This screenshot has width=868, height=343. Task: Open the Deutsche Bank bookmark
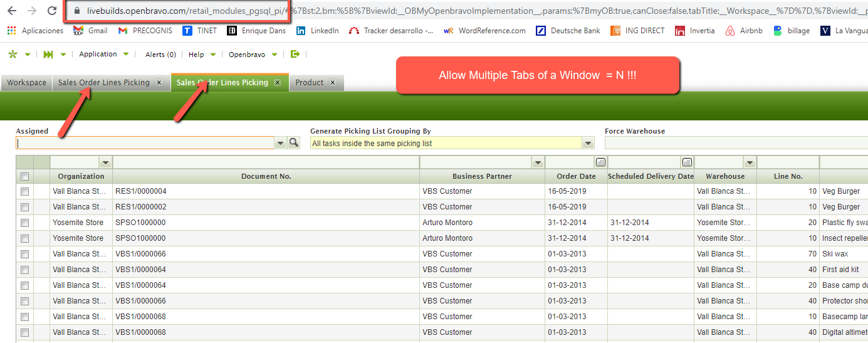coord(568,30)
